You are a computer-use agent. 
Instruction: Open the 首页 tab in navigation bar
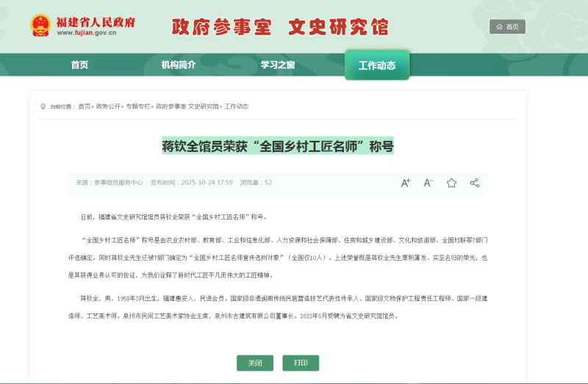point(79,65)
